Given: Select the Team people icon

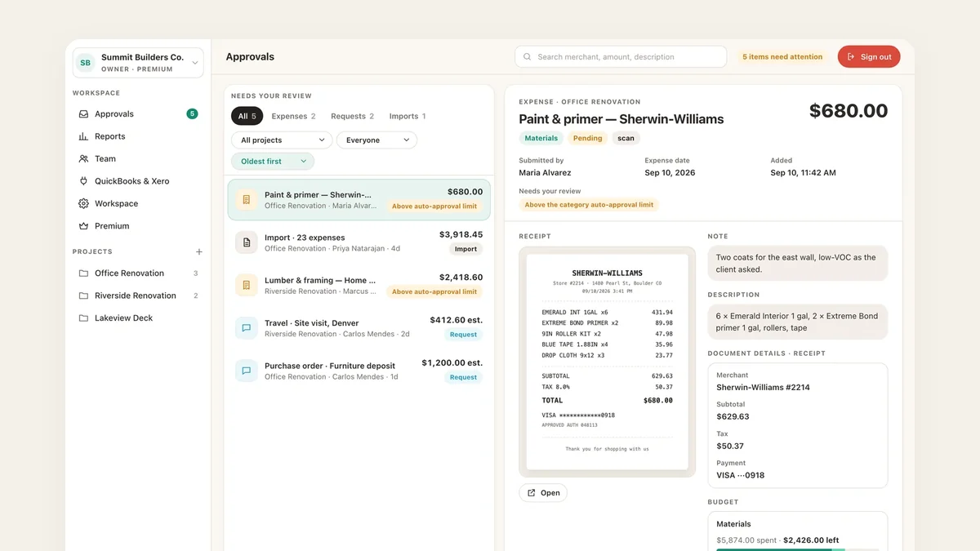Looking at the screenshot, I should [83, 159].
